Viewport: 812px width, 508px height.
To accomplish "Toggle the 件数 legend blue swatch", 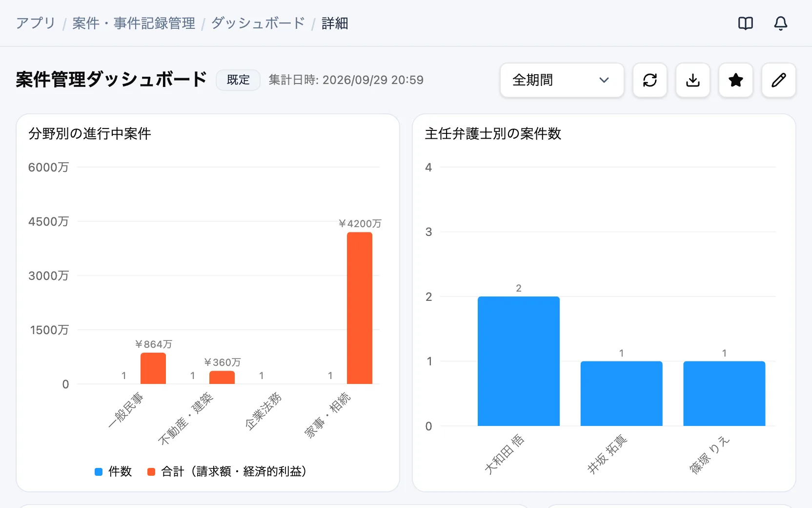I will click(99, 472).
